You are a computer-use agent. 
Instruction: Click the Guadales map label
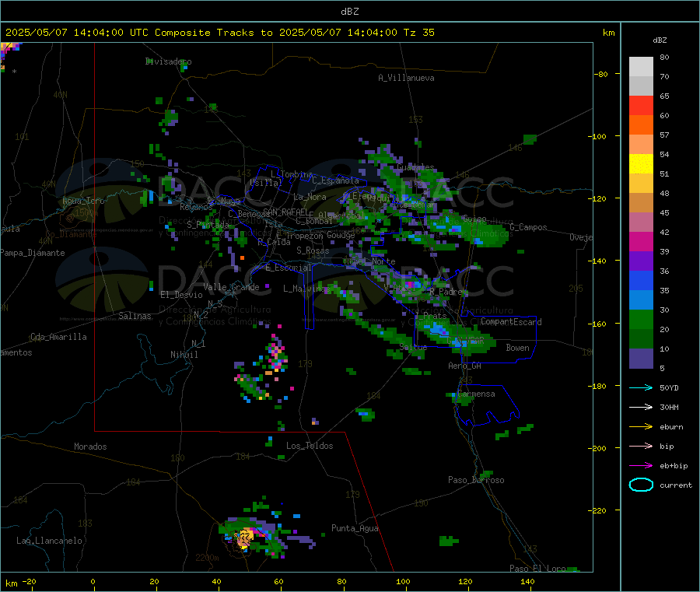pos(415,167)
